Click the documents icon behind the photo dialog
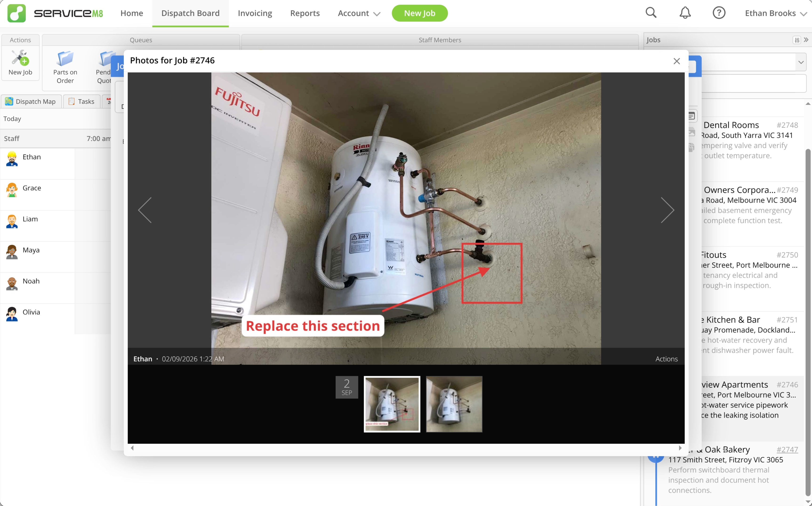Screen dimensions: 812x506 (x=692, y=147)
